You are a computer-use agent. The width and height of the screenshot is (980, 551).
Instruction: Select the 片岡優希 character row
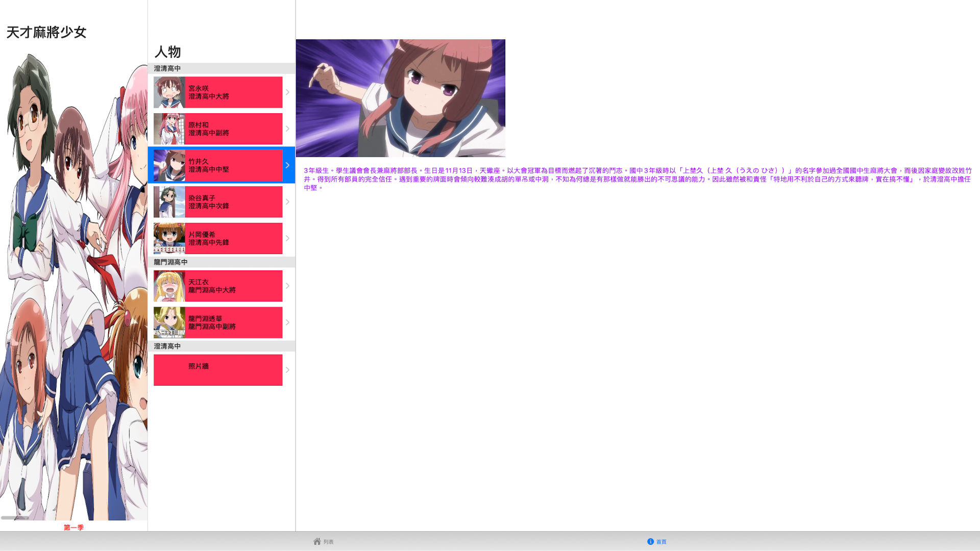[x=222, y=238]
